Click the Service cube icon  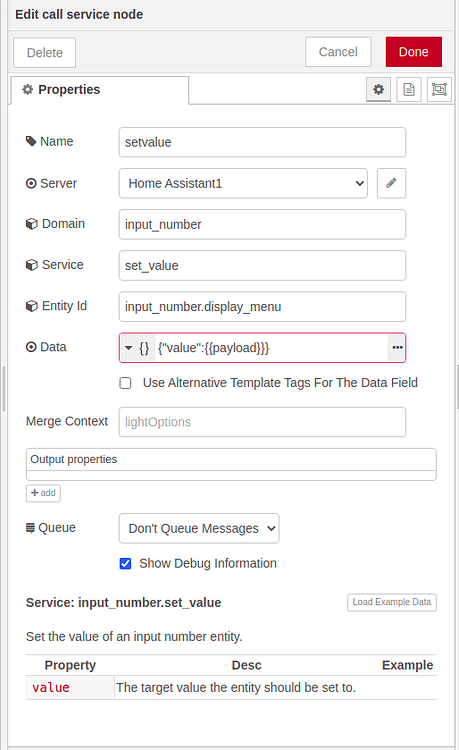(32, 265)
